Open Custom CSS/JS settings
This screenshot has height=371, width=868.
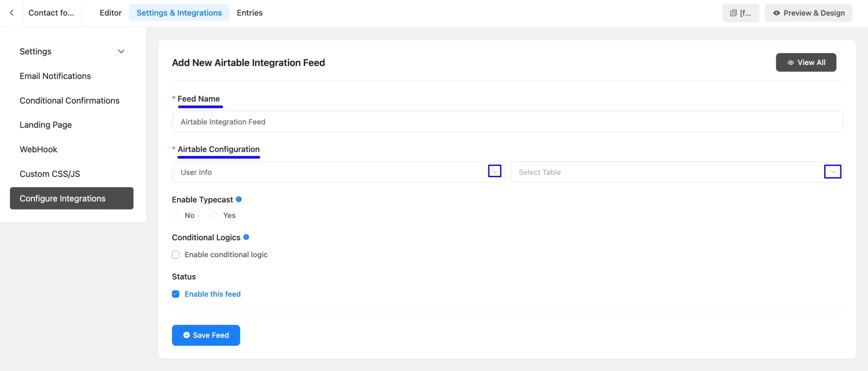pos(50,174)
